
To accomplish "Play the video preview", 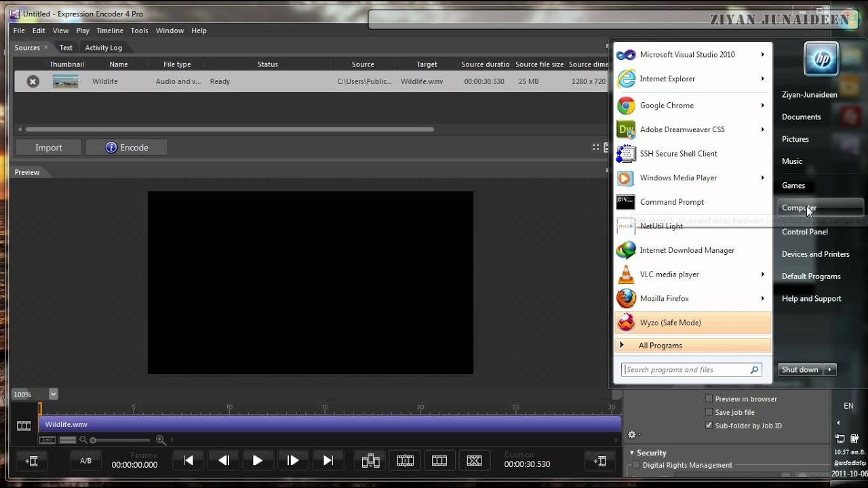I will [258, 460].
